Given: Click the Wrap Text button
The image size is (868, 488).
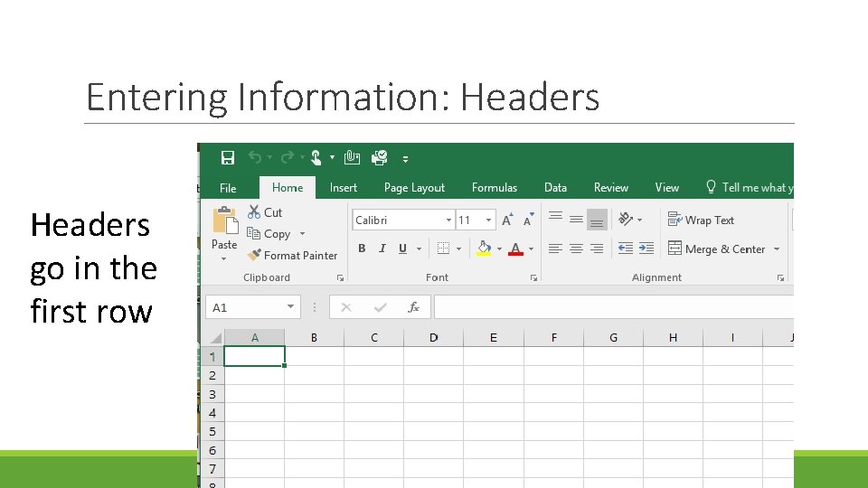Looking at the screenshot, I should [x=701, y=220].
